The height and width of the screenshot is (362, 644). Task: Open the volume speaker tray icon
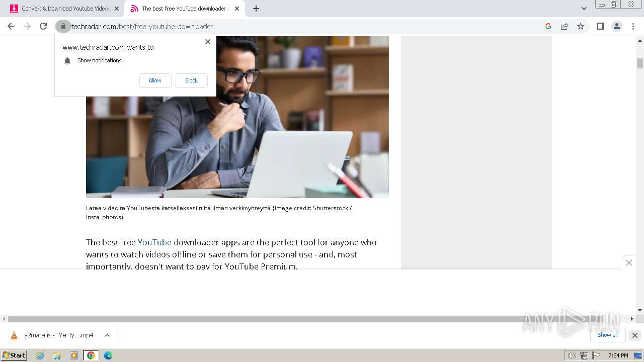[572, 355]
